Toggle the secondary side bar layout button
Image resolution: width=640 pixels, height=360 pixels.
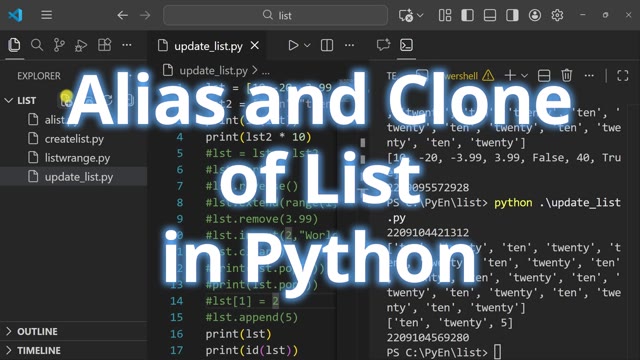512,16
